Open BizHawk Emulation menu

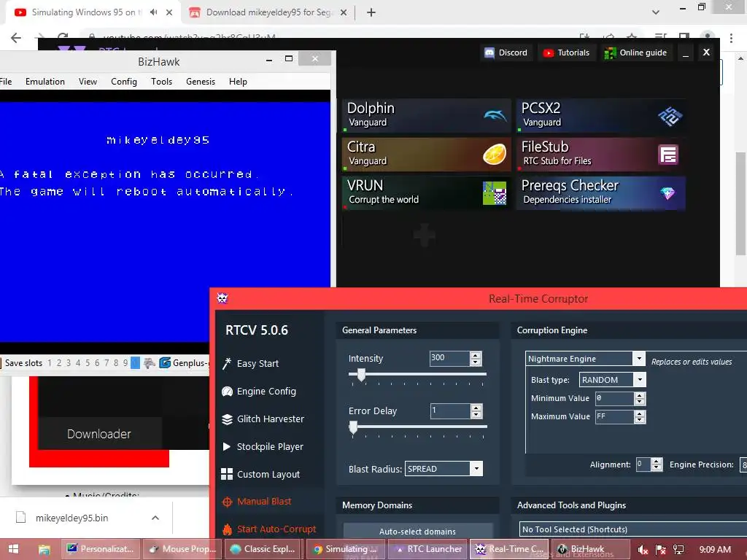45,82
